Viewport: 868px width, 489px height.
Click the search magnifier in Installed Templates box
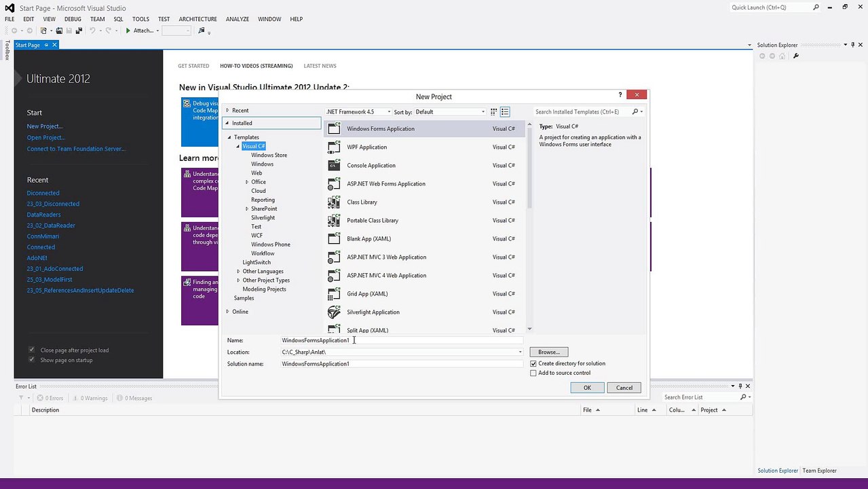click(x=636, y=111)
